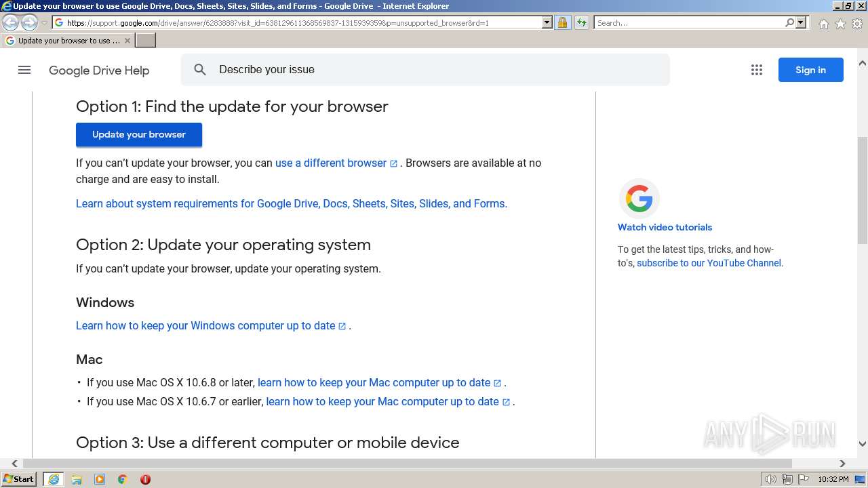Click the Refresh page icon
This screenshot has height=488, width=868.
coord(582,22)
